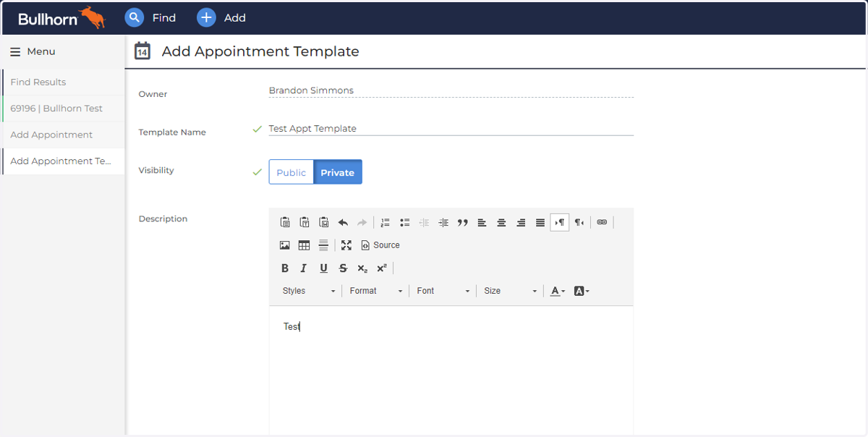Set text direction right to left

tap(579, 223)
